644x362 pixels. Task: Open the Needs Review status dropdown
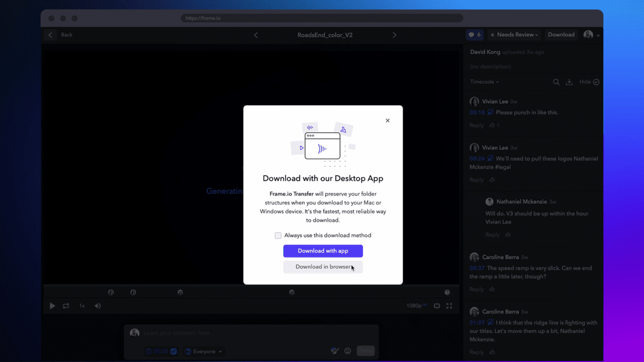(x=514, y=35)
